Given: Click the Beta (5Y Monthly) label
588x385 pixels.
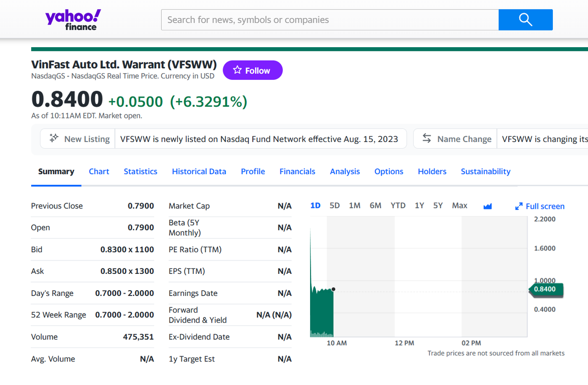Looking at the screenshot, I should coord(185,228).
